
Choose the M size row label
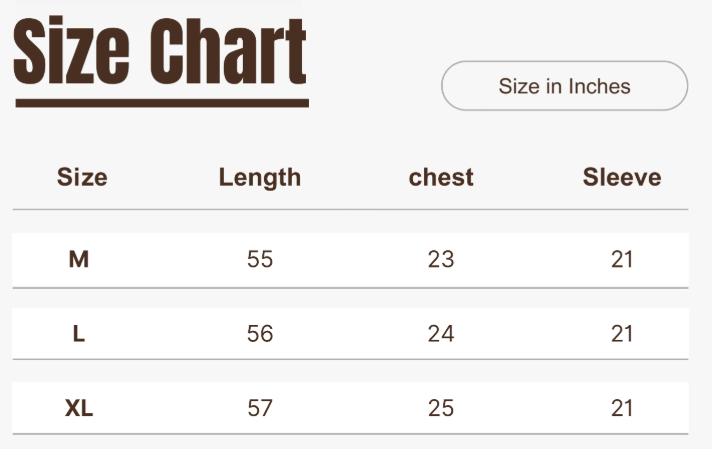pos(79,260)
